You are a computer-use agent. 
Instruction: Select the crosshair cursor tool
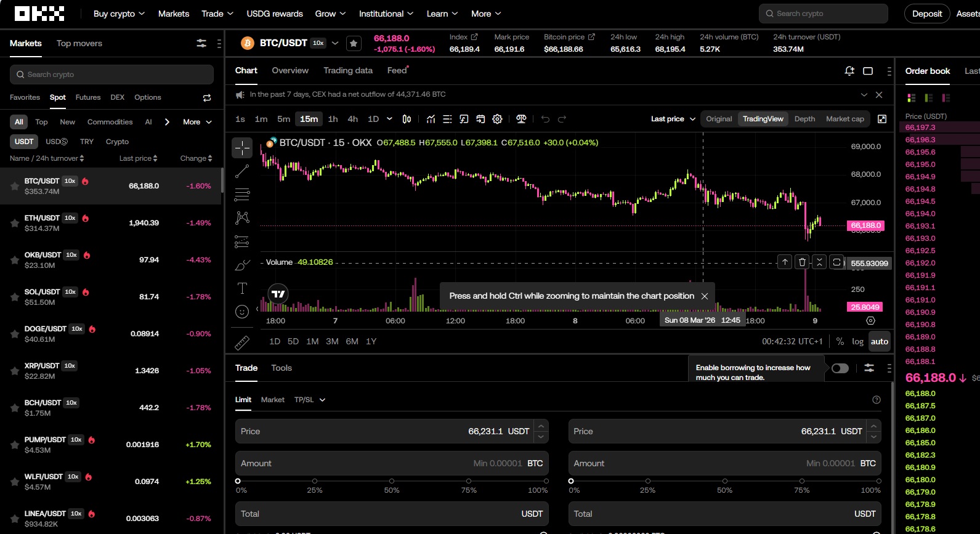point(242,148)
